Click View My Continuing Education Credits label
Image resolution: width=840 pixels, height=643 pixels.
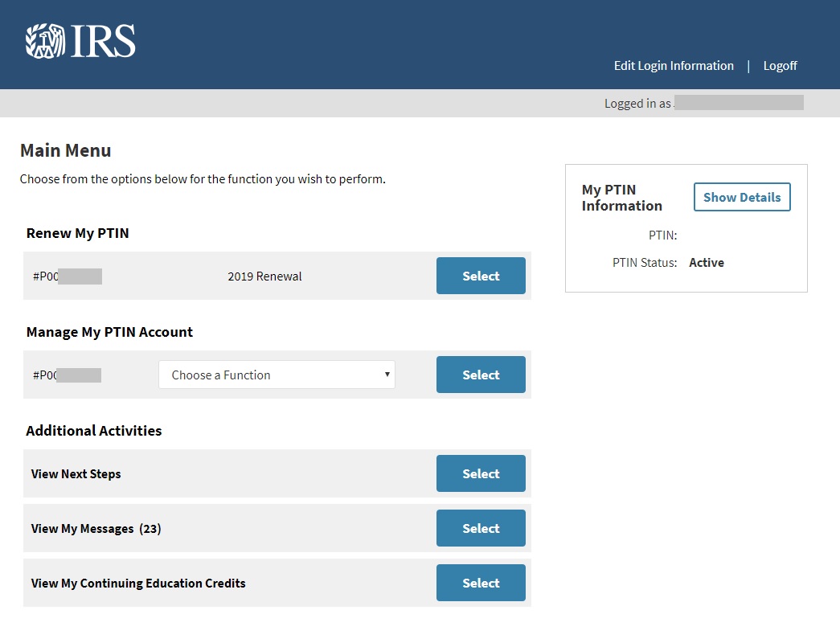coord(138,584)
